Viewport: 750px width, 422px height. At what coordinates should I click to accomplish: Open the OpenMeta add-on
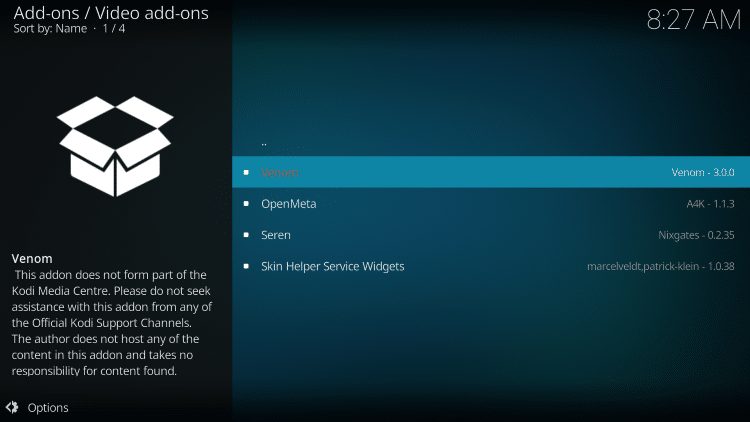(491, 203)
